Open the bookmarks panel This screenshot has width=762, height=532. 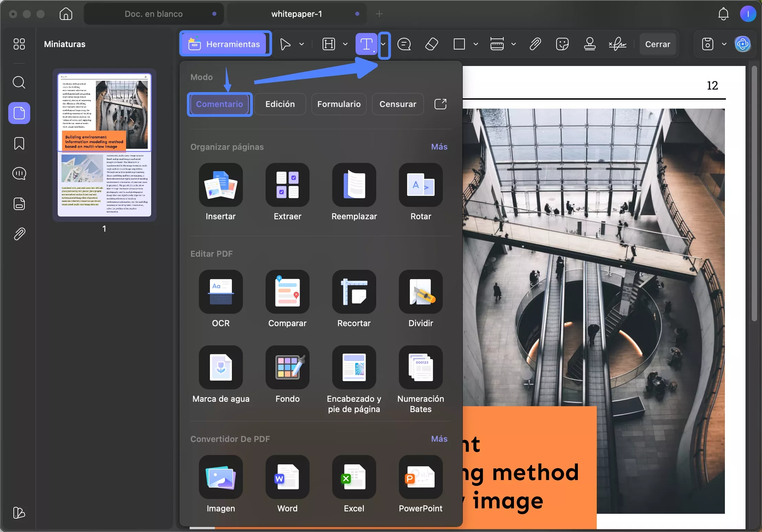tap(19, 143)
